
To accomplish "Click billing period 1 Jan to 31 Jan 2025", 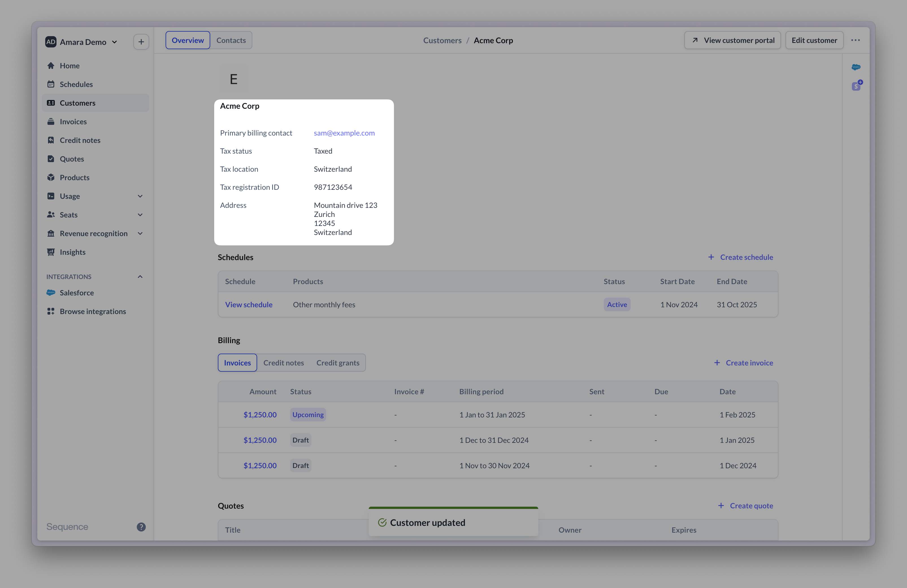I will [492, 414].
